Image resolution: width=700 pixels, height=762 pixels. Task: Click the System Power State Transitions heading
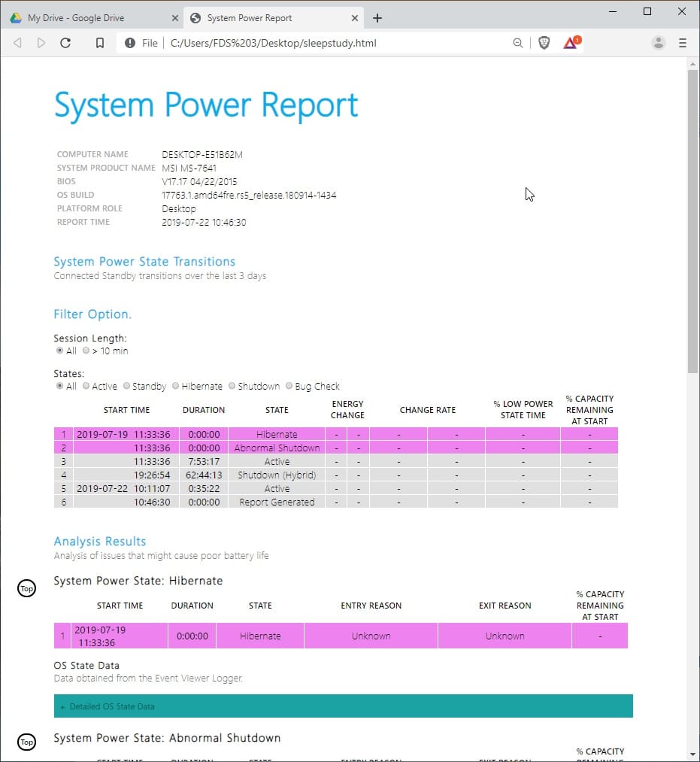pyautogui.click(x=144, y=262)
